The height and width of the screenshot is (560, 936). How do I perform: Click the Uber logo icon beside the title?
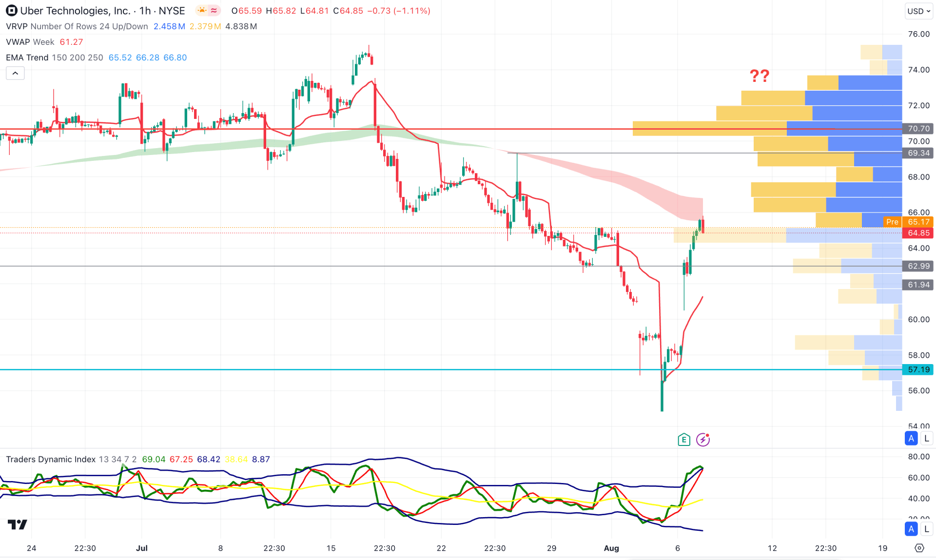pyautogui.click(x=11, y=11)
